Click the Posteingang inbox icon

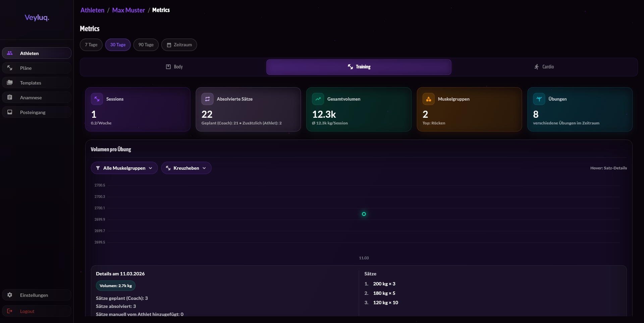click(x=10, y=112)
